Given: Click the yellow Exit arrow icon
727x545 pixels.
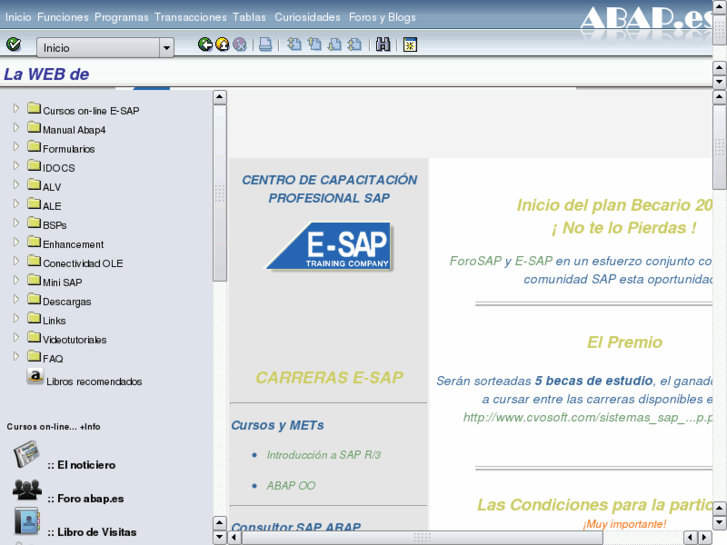Looking at the screenshot, I should click(x=222, y=45).
